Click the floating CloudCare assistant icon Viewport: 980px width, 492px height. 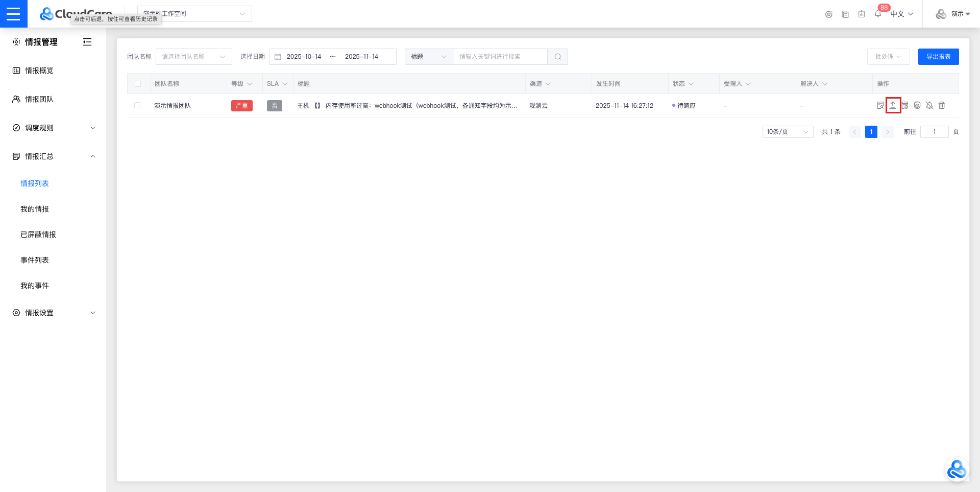click(956, 470)
